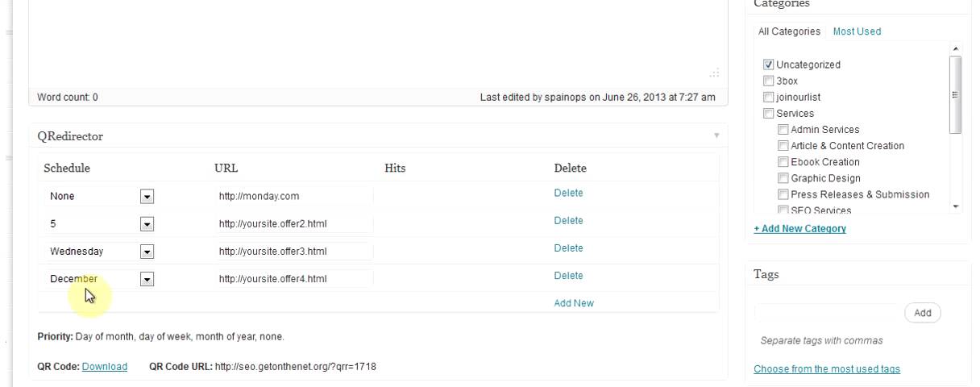Open the schedule dropdown showing Wednesday
This screenshot has width=980, height=387.
click(147, 252)
